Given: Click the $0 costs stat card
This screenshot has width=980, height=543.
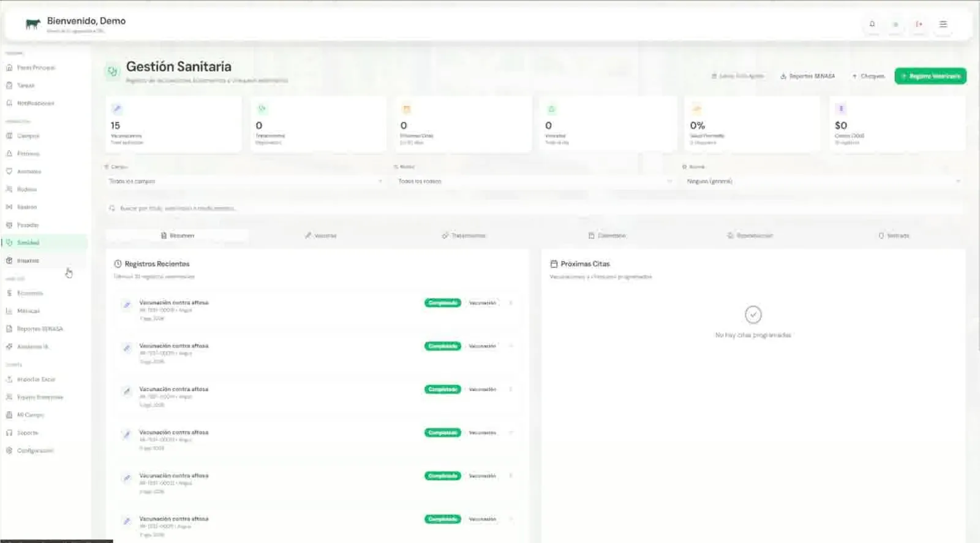Looking at the screenshot, I should click(897, 124).
